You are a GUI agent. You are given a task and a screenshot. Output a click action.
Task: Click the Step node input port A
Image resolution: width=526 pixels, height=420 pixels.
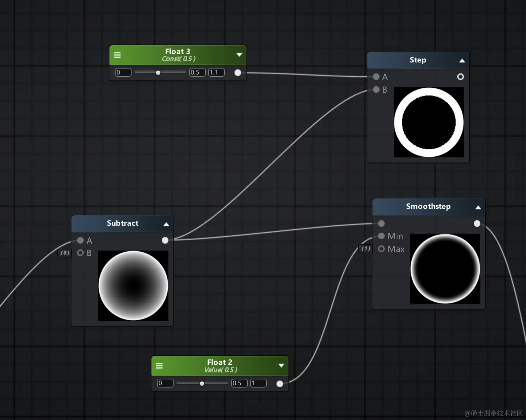coord(376,77)
